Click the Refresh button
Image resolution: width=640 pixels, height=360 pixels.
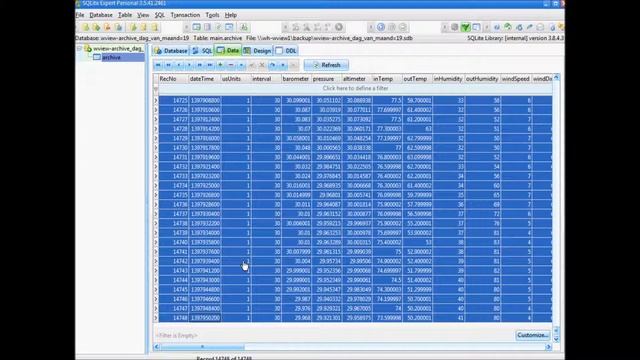pyautogui.click(x=326, y=65)
